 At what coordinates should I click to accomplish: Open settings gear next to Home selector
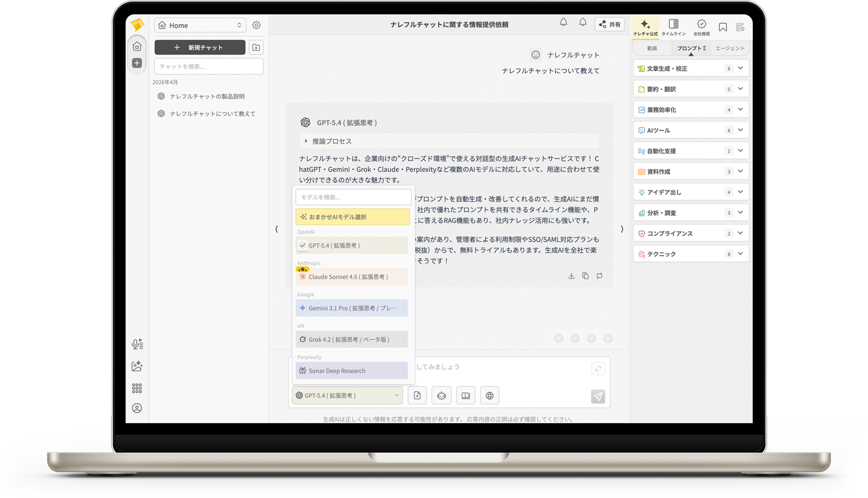pyautogui.click(x=256, y=25)
